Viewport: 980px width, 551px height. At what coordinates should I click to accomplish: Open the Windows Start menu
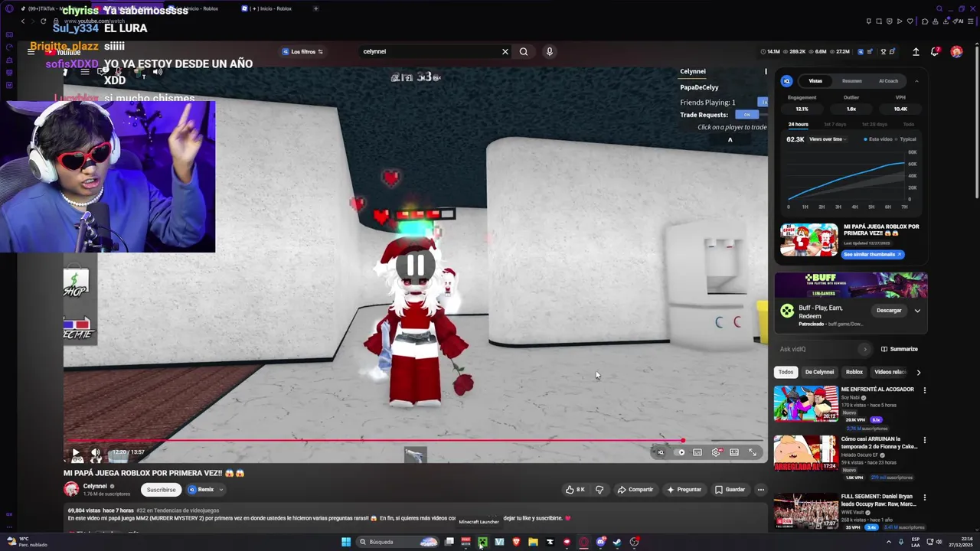(346, 542)
